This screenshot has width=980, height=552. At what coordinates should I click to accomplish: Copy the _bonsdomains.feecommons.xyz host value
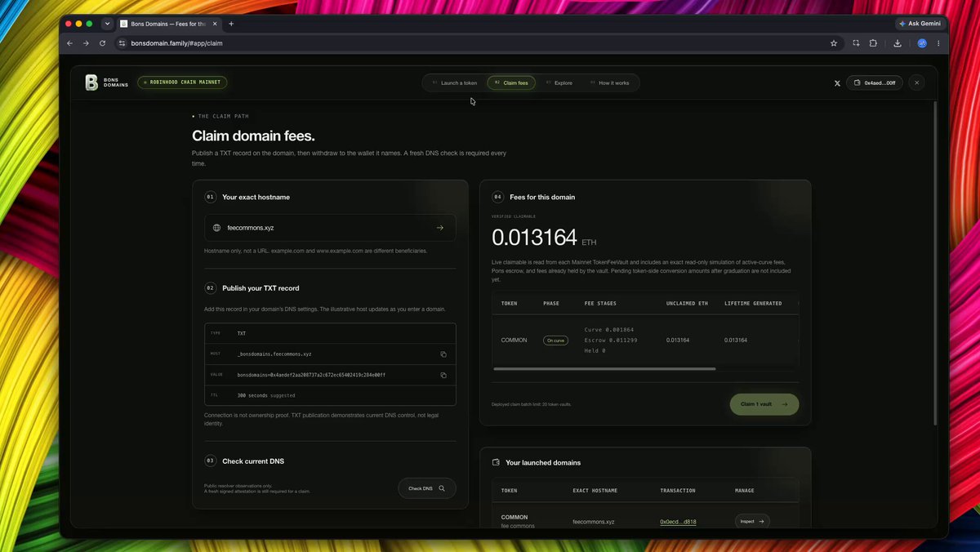click(443, 354)
